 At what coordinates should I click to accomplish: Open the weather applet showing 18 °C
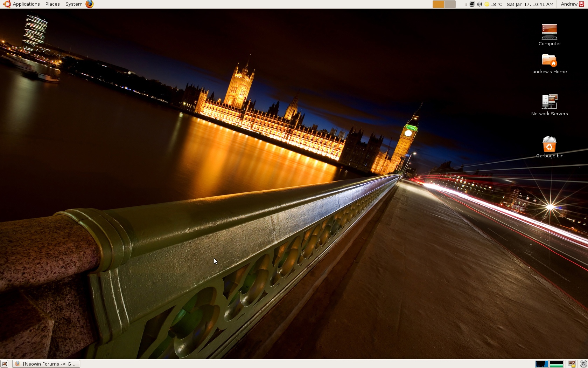point(493,4)
